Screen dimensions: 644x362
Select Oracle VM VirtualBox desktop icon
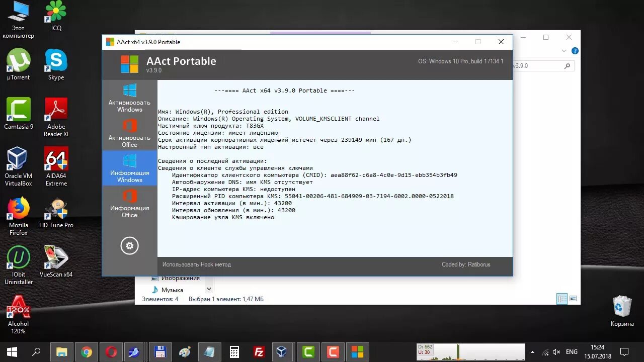[x=19, y=166]
